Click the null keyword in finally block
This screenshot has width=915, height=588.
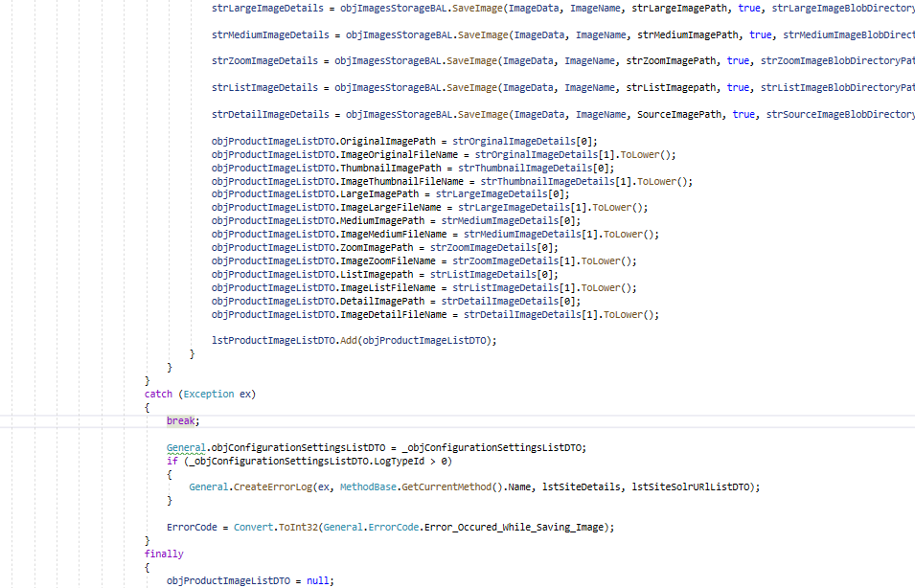pyautogui.click(x=320, y=580)
